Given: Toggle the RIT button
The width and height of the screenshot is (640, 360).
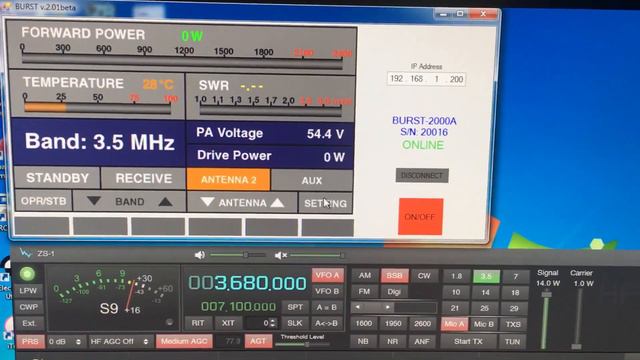Looking at the screenshot, I should tap(198, 323).
